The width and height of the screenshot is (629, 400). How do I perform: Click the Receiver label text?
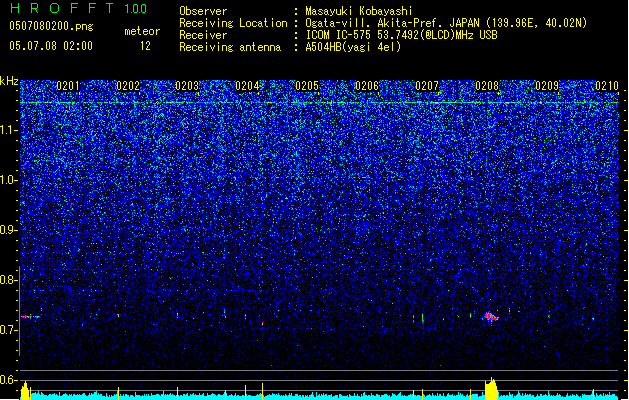pos(203,35)
